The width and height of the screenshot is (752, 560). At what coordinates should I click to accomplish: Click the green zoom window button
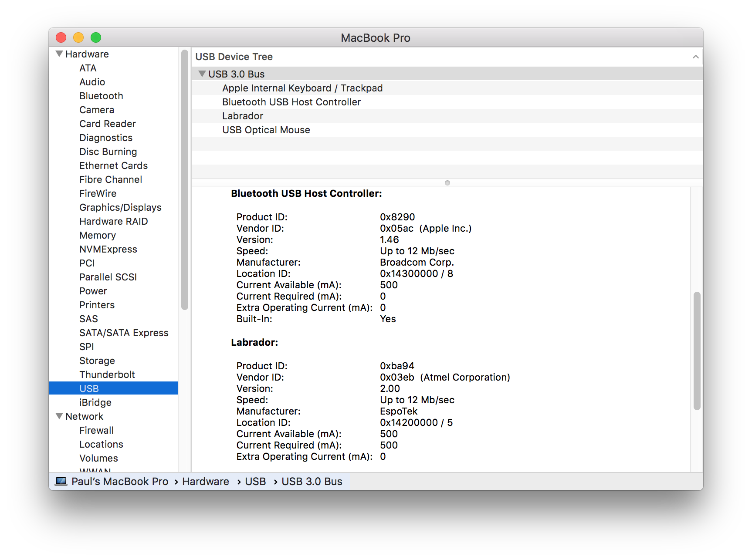[x=96, y=37]
